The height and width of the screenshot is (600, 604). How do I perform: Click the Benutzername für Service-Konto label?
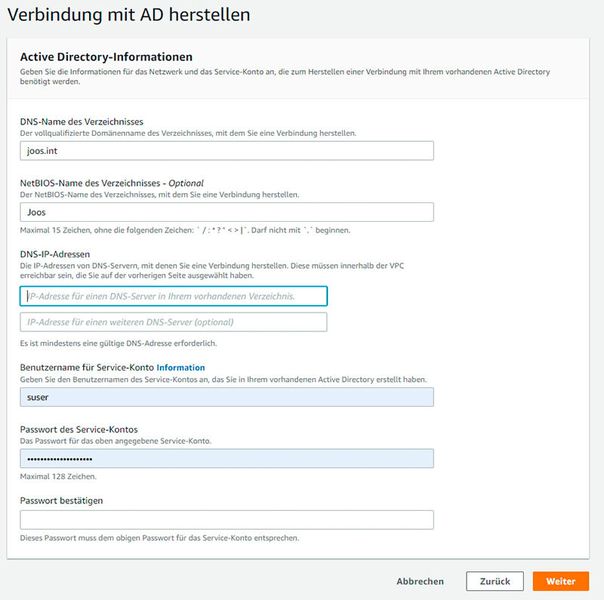pyautogui.click(x=86, y=368)
